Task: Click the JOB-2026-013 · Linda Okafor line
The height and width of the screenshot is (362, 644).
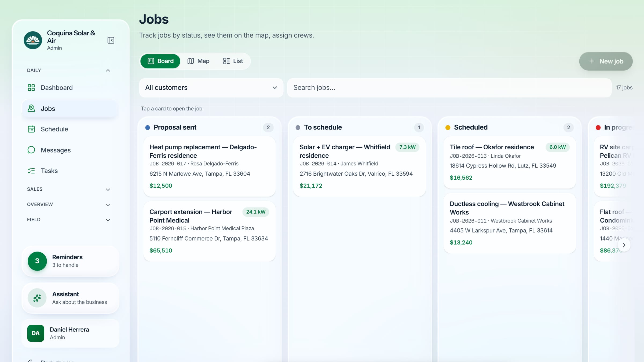Action: click(485, 156)
